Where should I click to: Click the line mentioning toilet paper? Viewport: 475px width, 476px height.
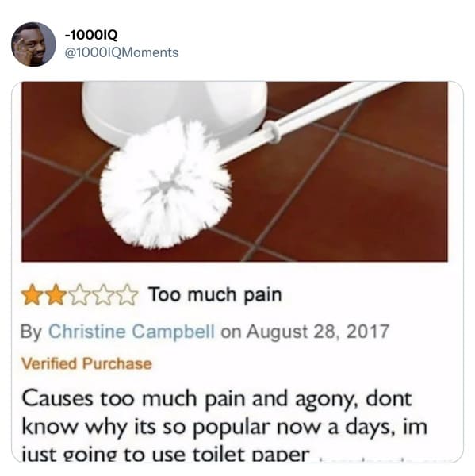166,455
